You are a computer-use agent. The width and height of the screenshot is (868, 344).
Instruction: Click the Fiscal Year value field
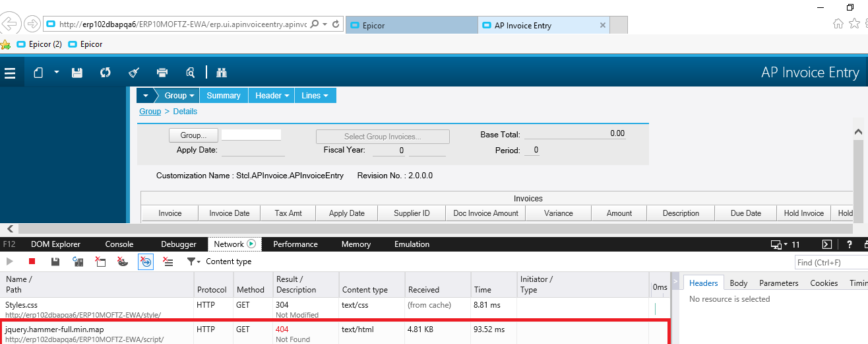click(x=388, y=151)
